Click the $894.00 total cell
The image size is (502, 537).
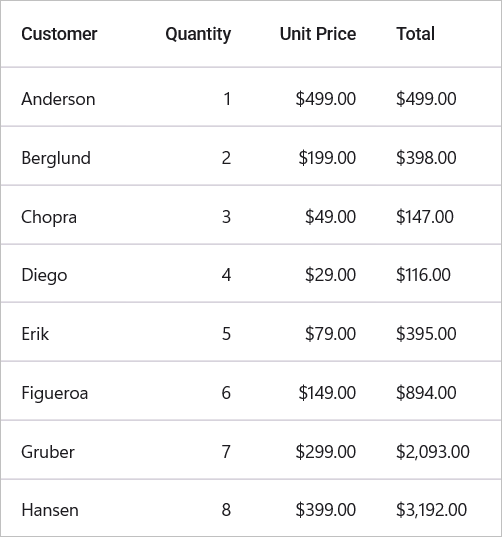[x=426, y=392]
